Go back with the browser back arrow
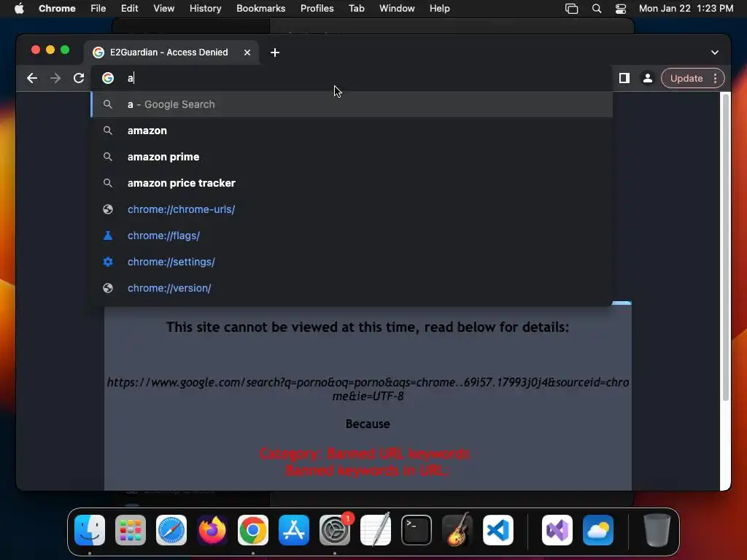The height and width of the screenshot is (560, 747). pyautogui.click(x=32, y=78)
